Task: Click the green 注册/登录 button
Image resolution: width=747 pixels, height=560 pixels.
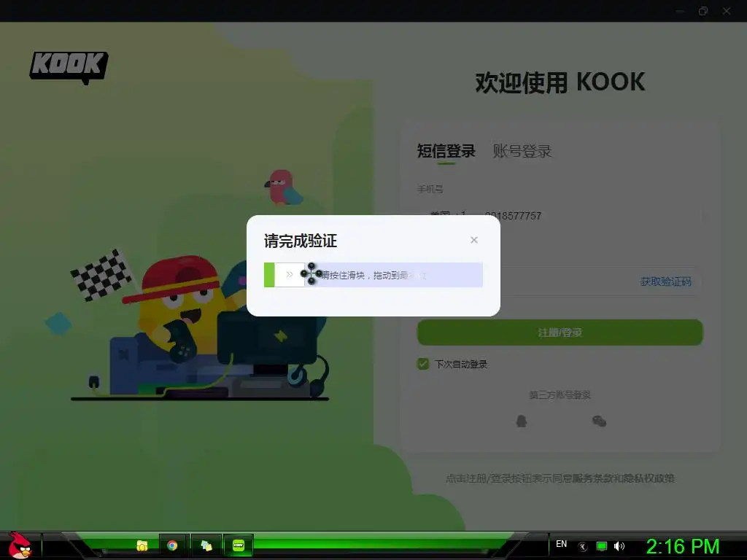Action: point(560,332)
